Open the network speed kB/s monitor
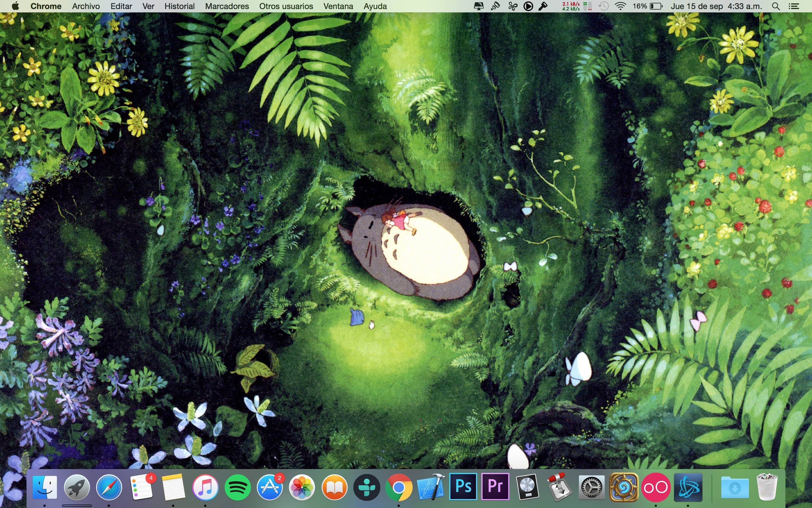Screen dimensions: 812x508 coord(571,6)
